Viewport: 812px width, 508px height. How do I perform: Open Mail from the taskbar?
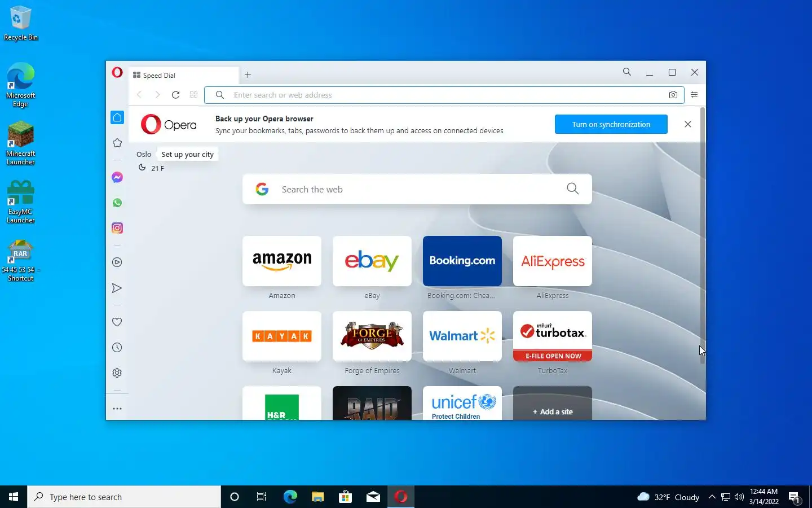tap(373, 497)
